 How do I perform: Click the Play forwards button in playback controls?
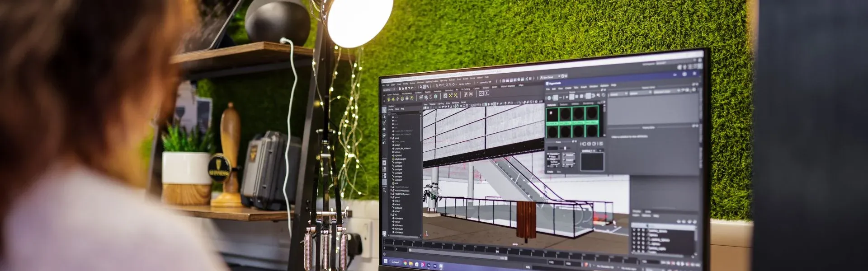coord(683,264)
